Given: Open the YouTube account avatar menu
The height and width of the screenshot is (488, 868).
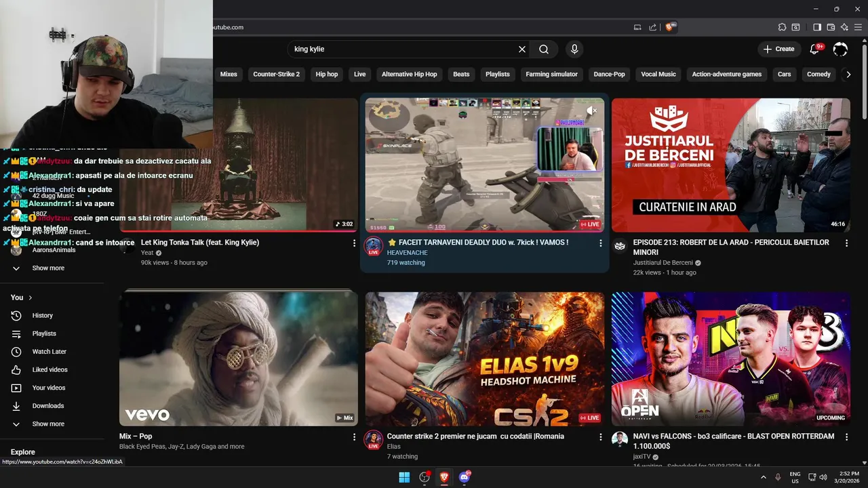Looking at the screenshot, I should click(x=840, y=49).
